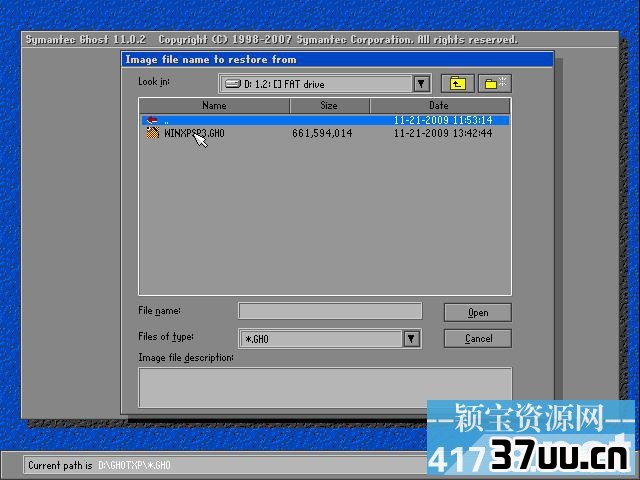The width and height of the screenshot is (640, 480).
Task: Select the WINXPSP3.GHO file name
Action: 194,133
